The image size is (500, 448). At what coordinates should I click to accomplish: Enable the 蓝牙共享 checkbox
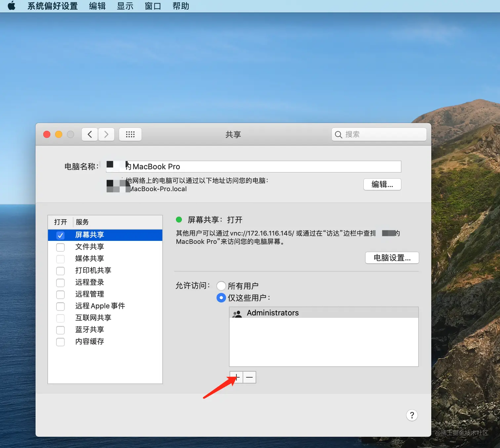click(60, 330)
